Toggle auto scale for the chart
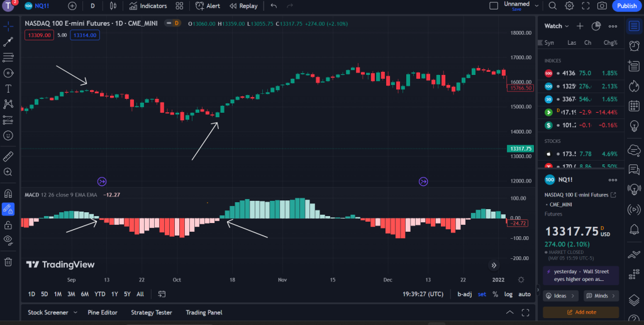Viewport: 644px width, 325px height. pyautogui.click(x=525, y=294)
